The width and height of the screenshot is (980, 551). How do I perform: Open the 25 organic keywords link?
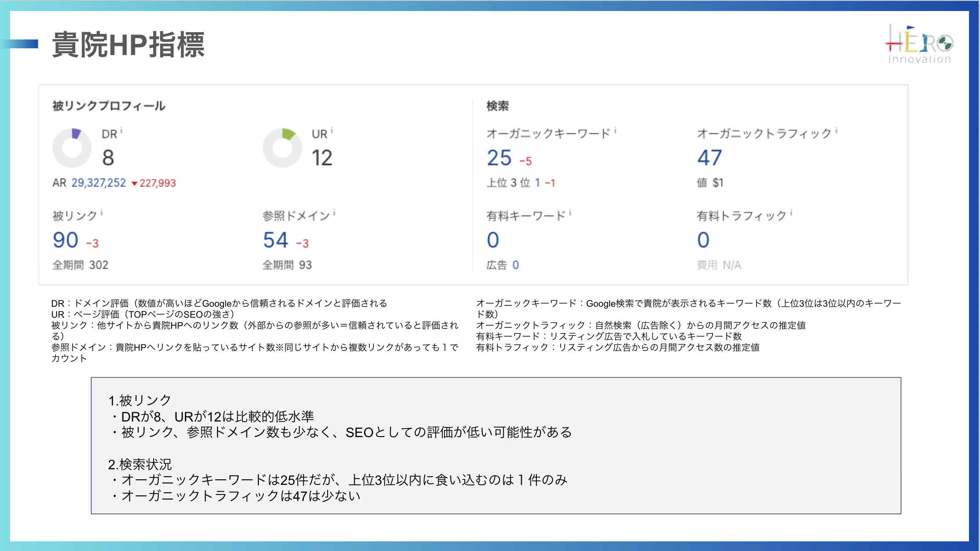[x=499, y=158]
